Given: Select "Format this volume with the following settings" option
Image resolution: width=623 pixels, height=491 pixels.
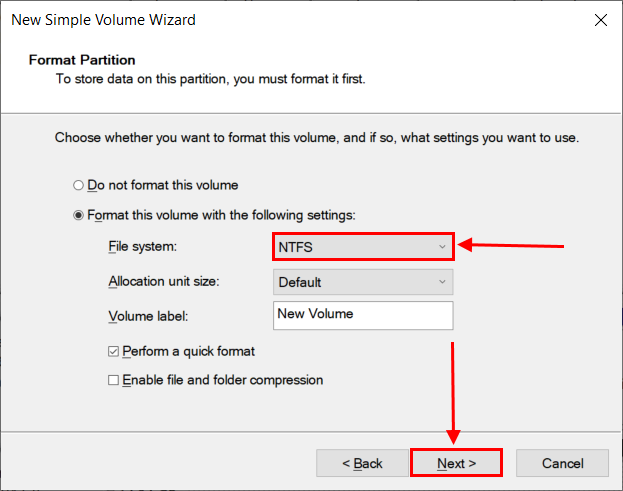Looking at the screenshot, I should (x=78, y=215).
